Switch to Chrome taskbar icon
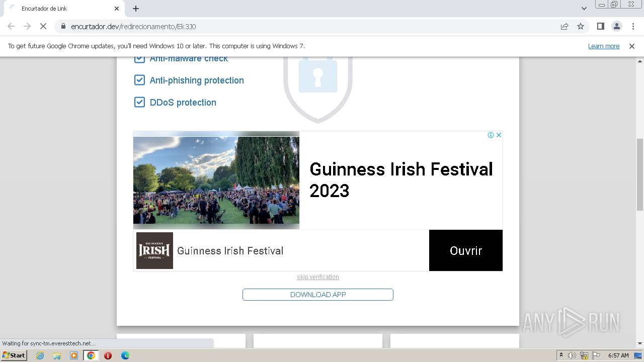The image size is (644, 362). 91,355
